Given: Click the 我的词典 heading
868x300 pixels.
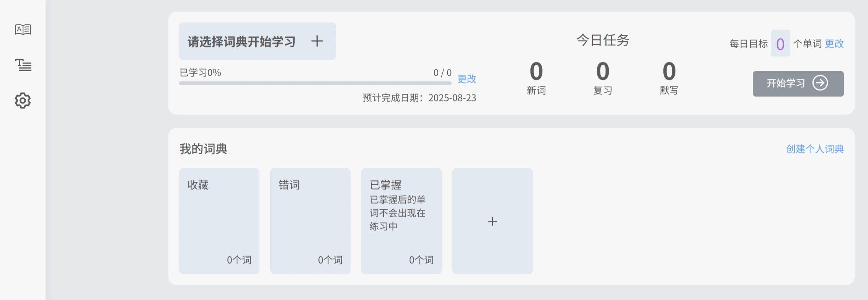Looking at the screenshot, I should (x=203, y=149).
